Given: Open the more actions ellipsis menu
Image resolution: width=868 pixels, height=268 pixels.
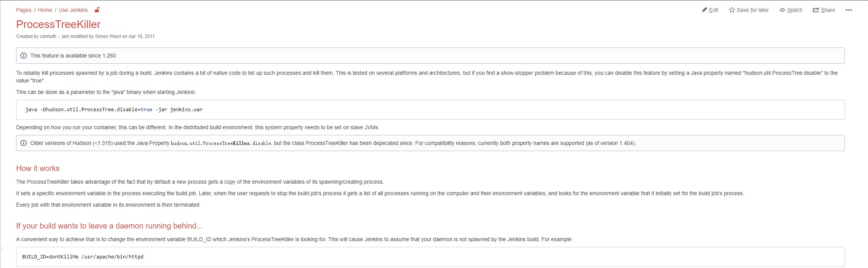Looking at the screenshot, I should point(849,10).
